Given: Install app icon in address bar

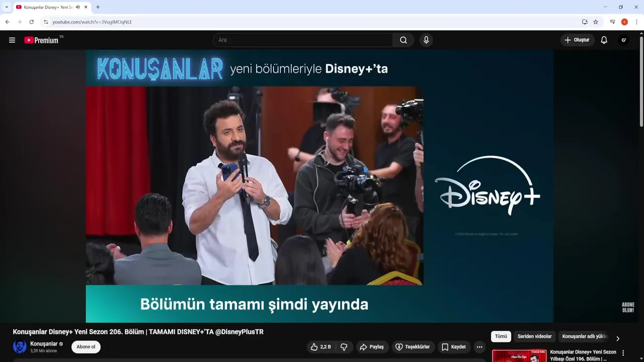Looking at the screenshot, I should (x=585, y=22).
